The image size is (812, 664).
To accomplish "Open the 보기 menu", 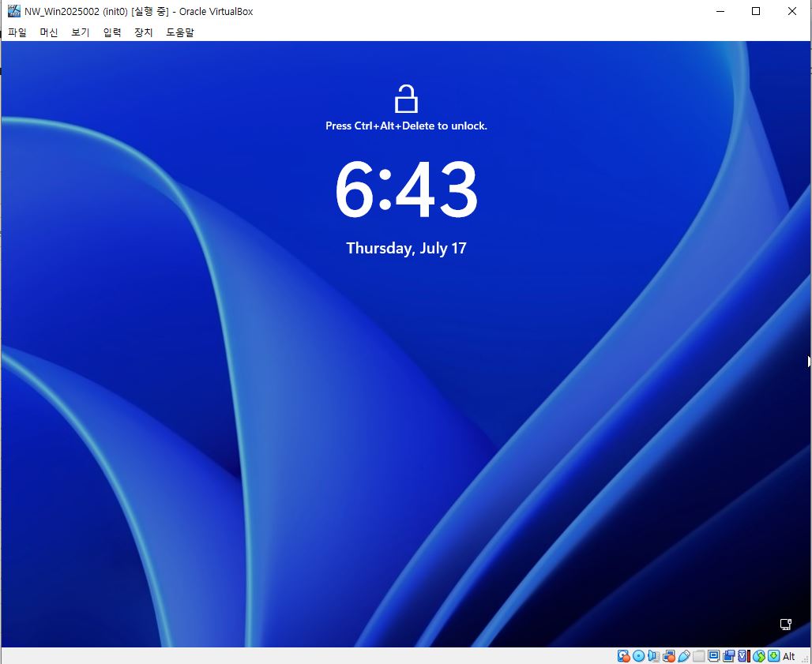I will coord(81,32).
